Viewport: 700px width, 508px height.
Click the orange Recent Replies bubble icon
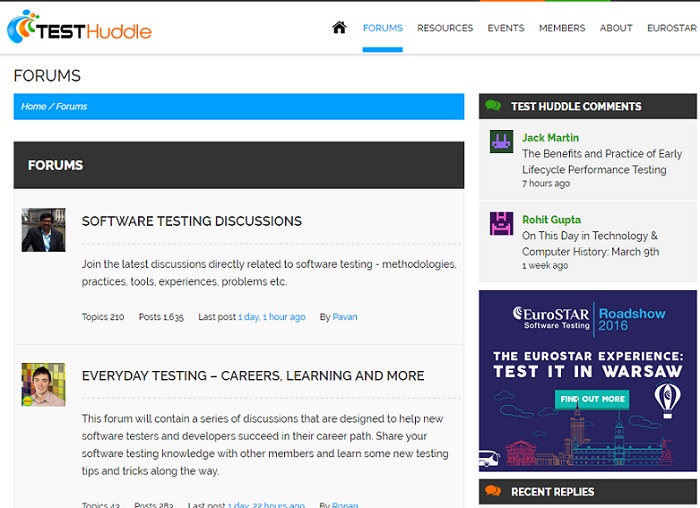point(492,491)
